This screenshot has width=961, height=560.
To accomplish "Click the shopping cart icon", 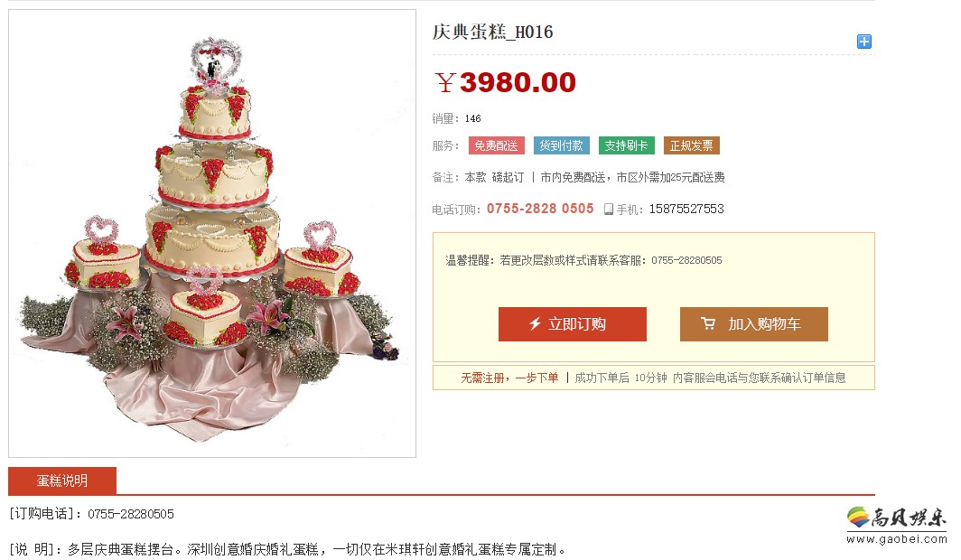I will click(708, 323).
